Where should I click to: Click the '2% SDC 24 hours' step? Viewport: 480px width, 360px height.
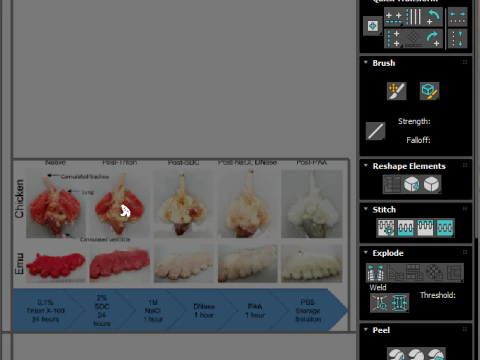102,310
